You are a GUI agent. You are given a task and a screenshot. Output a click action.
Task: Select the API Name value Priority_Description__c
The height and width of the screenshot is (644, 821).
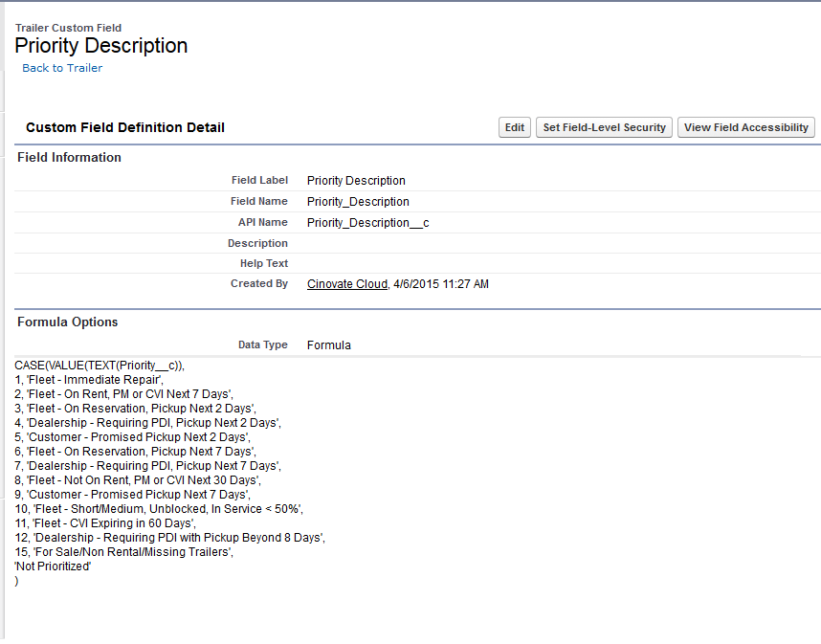[368, 223]
